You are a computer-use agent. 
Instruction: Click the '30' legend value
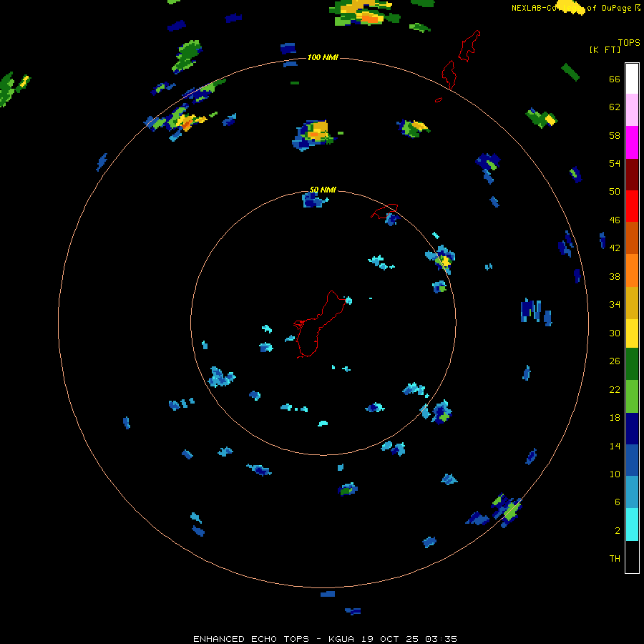coord(615,333)
